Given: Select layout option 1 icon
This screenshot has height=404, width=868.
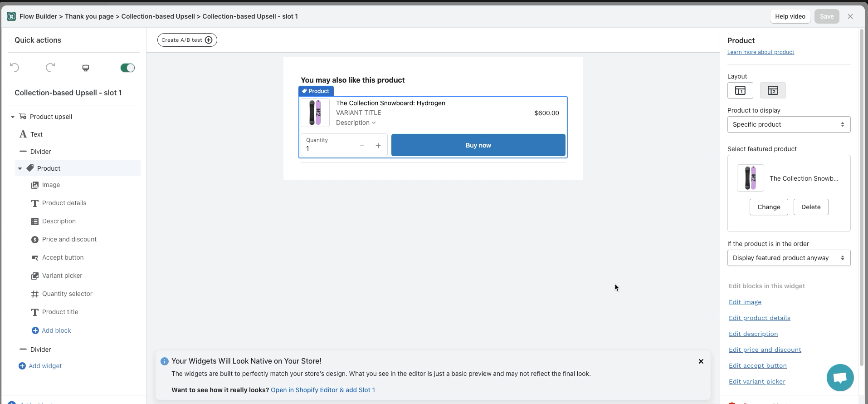Looking at the screenshot, I should tap(740, 90).
